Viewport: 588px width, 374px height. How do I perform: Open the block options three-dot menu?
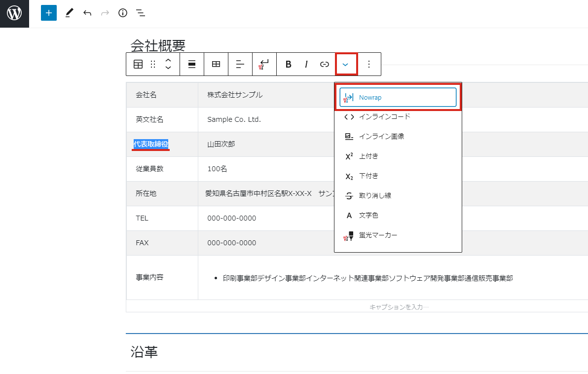[369, 64]
